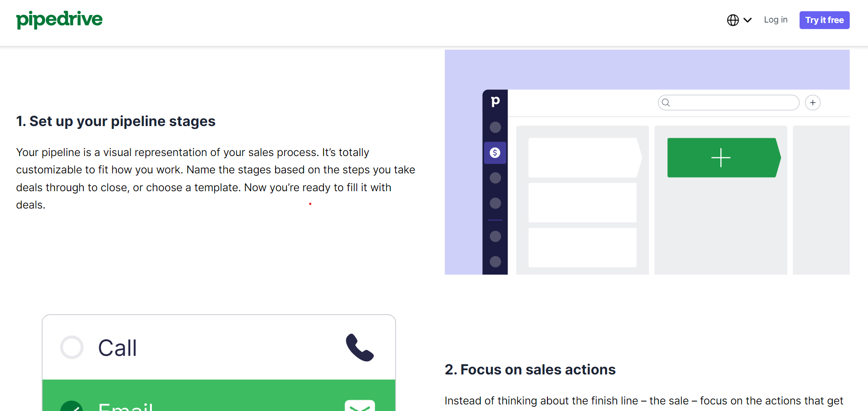This screenshot has width=868, height=411.
Task: Click the Pipedrive logo in header
Action: click(59, 20)
